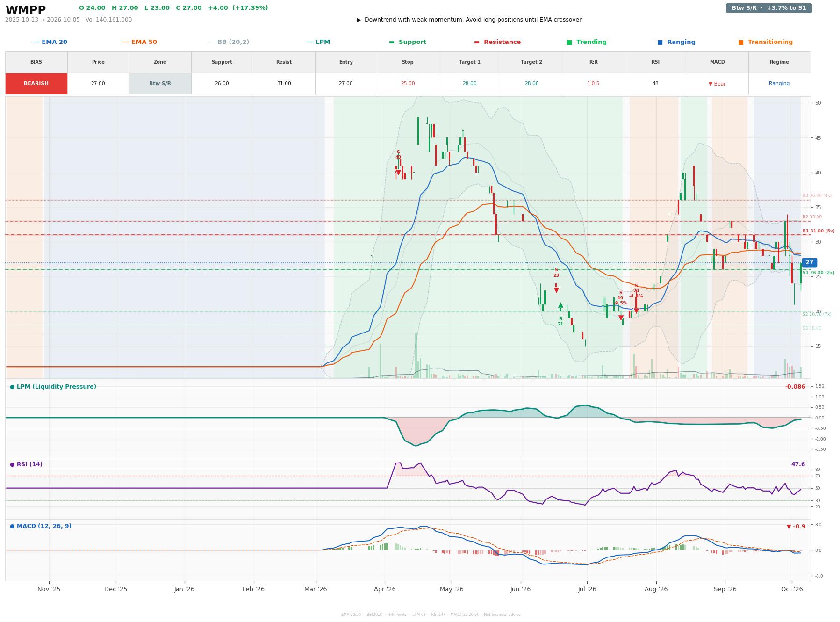Click the green Trending regime swatch
This screenshot has height=622, width=840.
click(x=569, y=42)
